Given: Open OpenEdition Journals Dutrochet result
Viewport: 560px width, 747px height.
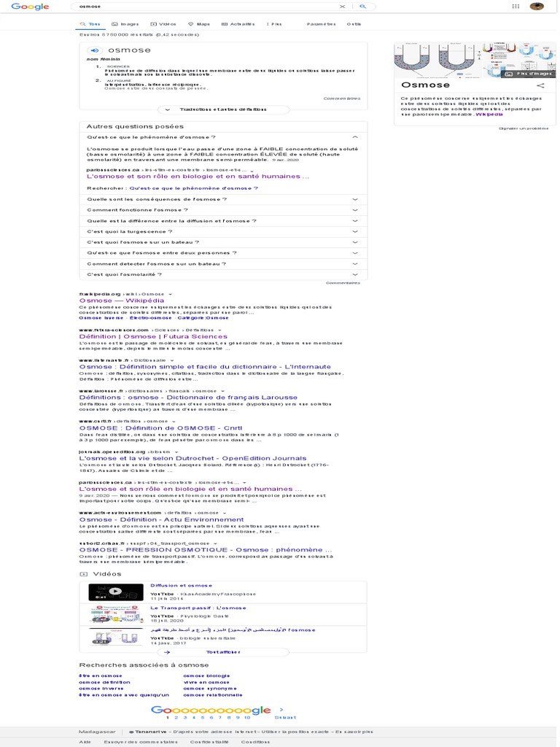Looking at the screenshot, I should pyautogui.click(x=192, y=458).
